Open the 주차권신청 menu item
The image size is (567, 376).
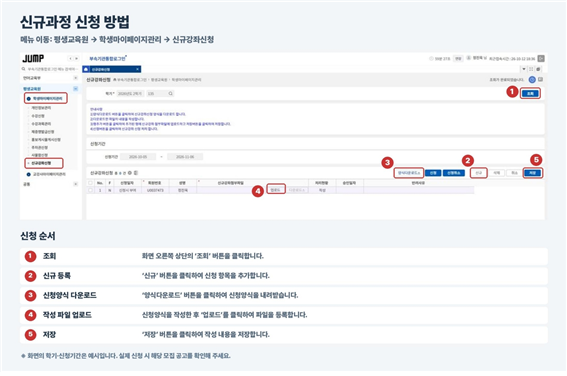pyautogui.click(x=39, y=148)
